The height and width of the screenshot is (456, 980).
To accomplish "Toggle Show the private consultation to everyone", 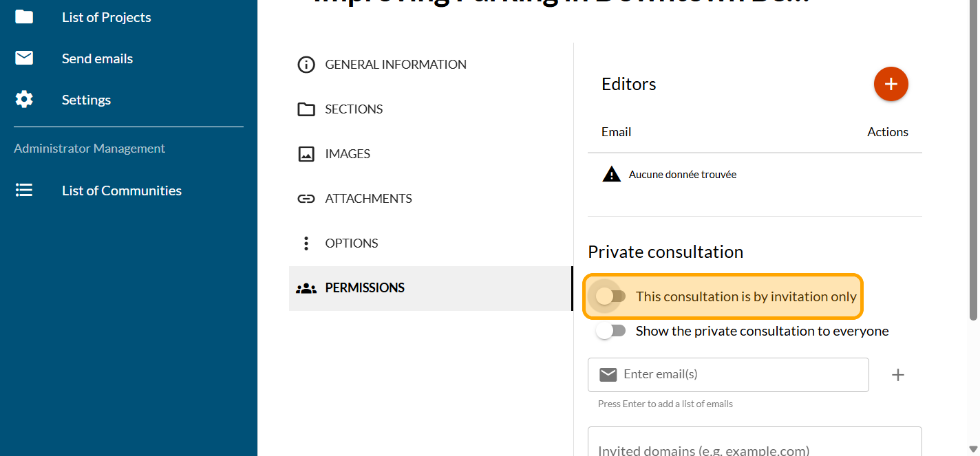I will (x=610, y=331).
